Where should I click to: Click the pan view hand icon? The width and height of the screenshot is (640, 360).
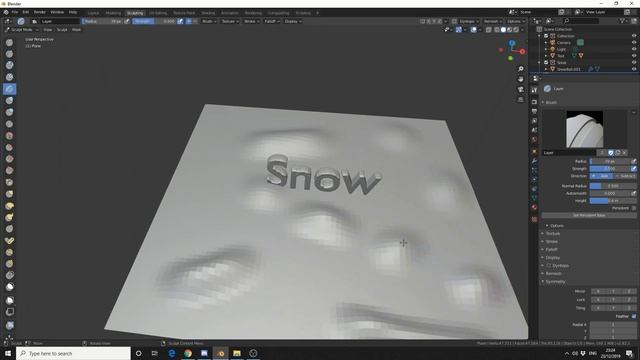coord(520,79)
